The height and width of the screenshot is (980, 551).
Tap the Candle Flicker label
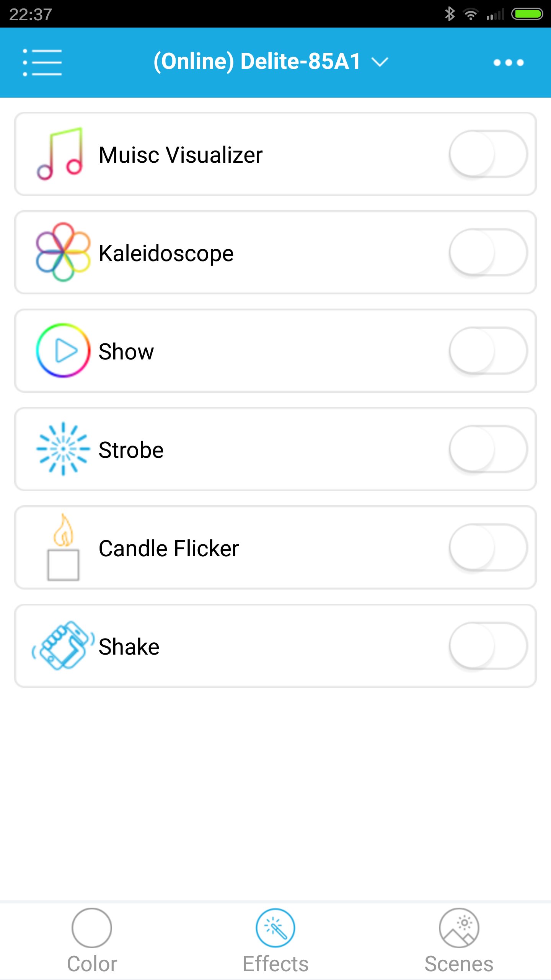pos(169,548)
